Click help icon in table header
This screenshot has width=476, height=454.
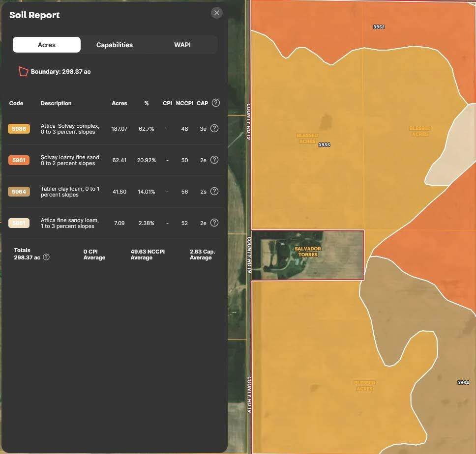pyautogui.click(x=215, y=103)
